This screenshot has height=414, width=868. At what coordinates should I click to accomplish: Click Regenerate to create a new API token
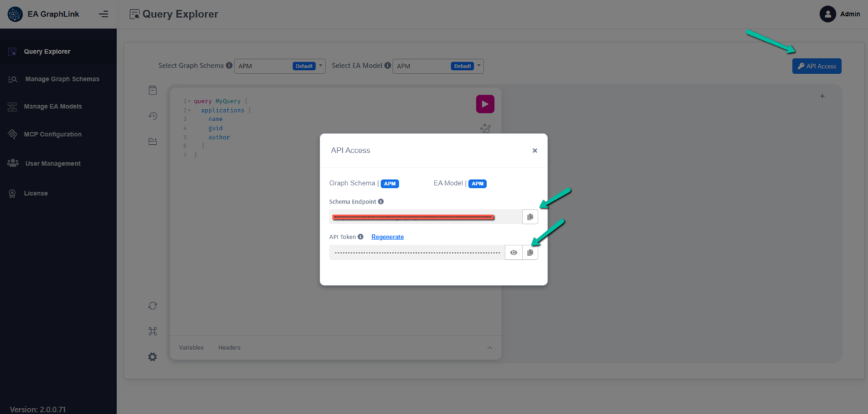[387, 236]
